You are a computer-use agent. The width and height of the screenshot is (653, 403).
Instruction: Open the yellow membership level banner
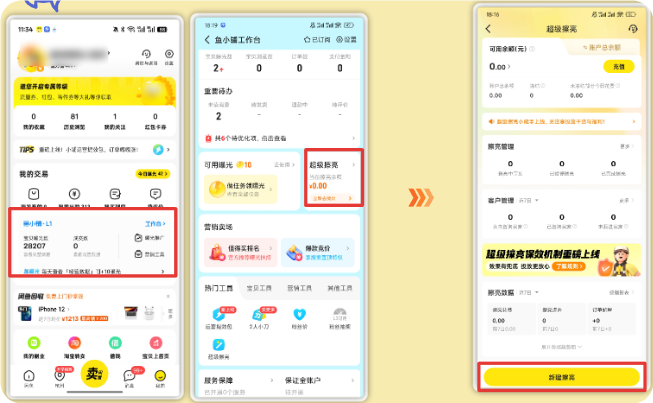tap(95, 92)
